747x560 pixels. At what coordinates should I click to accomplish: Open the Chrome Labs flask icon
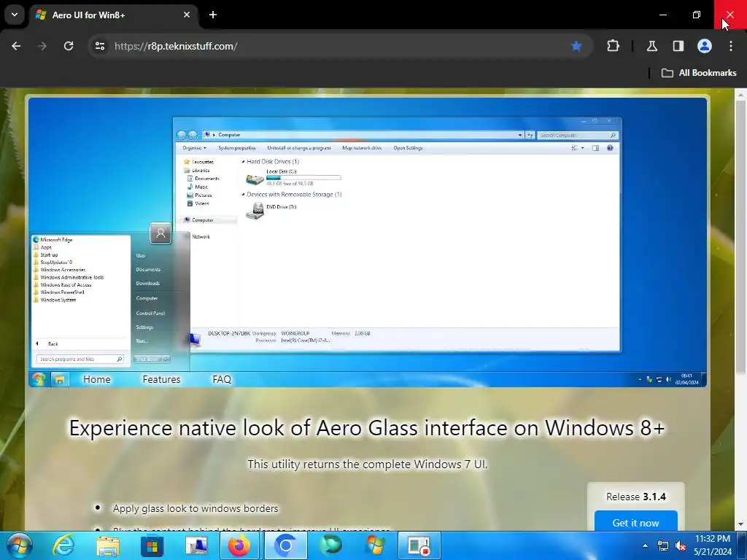(x=652, y=46)
